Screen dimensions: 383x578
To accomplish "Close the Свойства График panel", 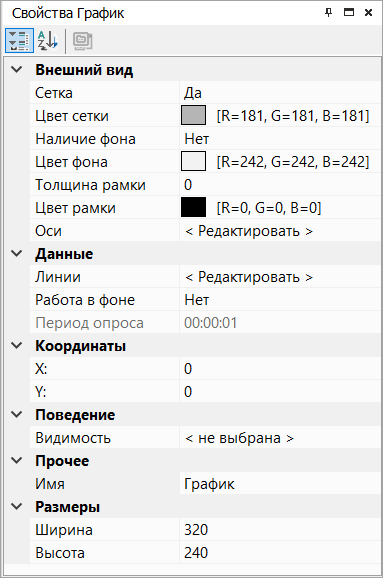I will (368, 13).
